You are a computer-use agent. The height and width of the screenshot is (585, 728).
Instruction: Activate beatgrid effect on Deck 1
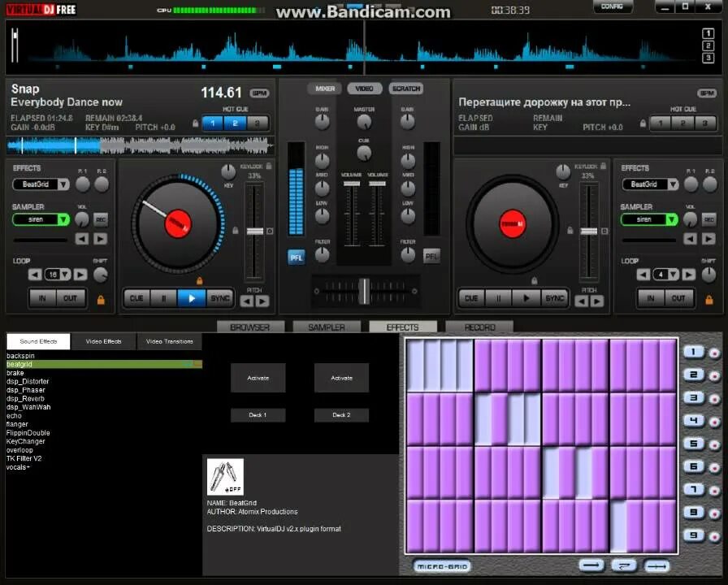[258, 378]
